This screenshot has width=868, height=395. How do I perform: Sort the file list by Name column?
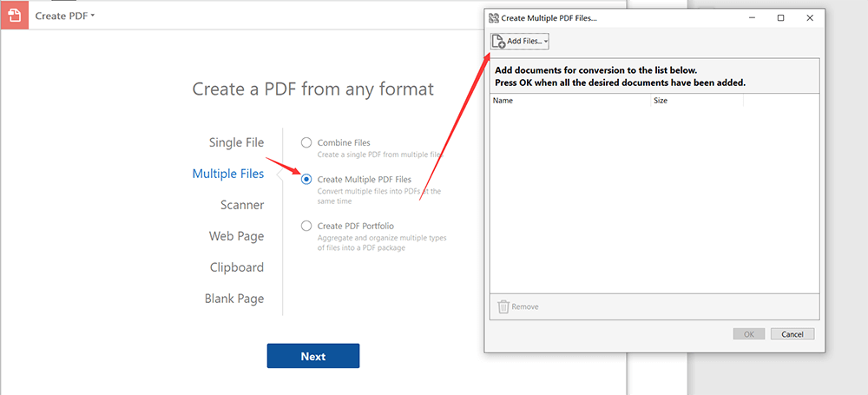[569, 101]
